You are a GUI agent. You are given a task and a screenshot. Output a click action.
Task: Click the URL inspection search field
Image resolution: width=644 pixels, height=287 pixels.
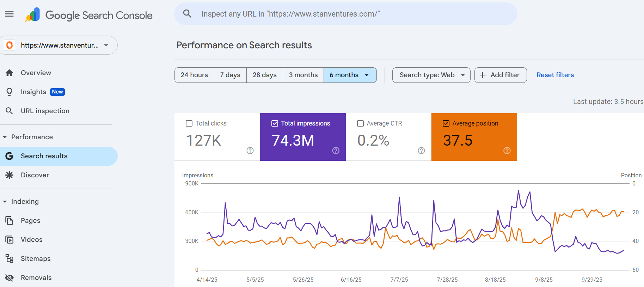pos(345,14)
